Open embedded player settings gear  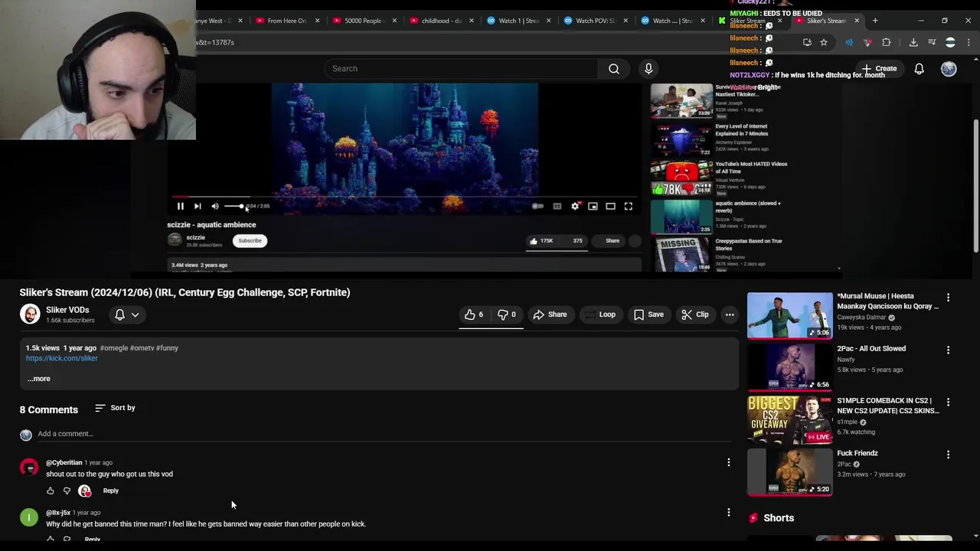click(575, 206)
